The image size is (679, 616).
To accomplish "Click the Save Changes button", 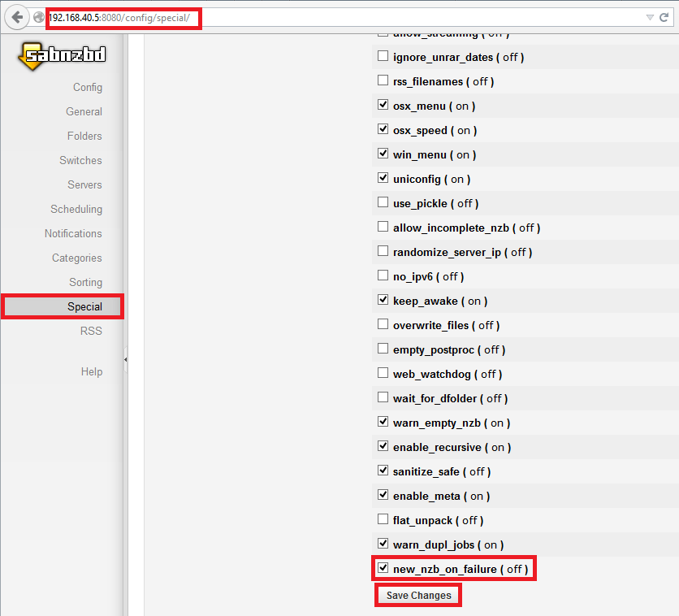I will tap(418, 596).
